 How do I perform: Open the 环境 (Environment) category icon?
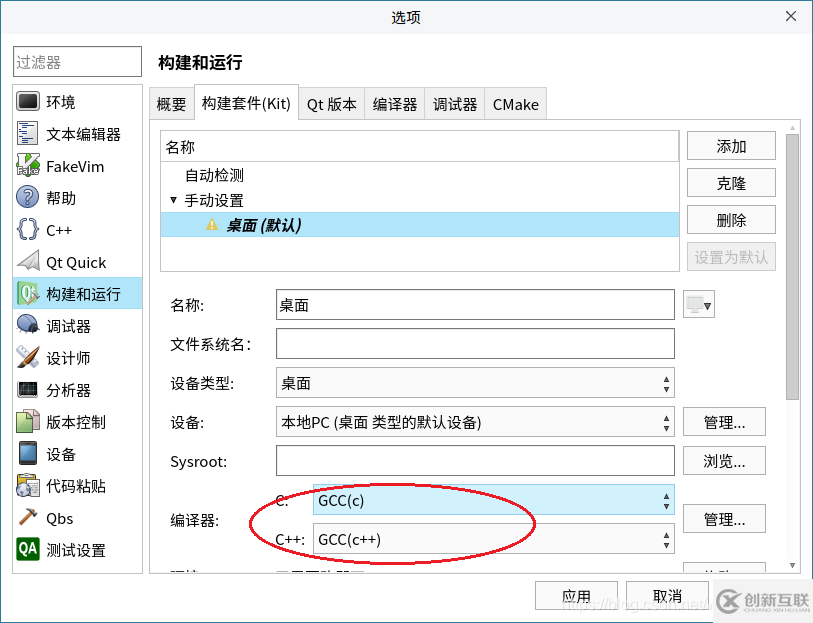click(27, 101)
